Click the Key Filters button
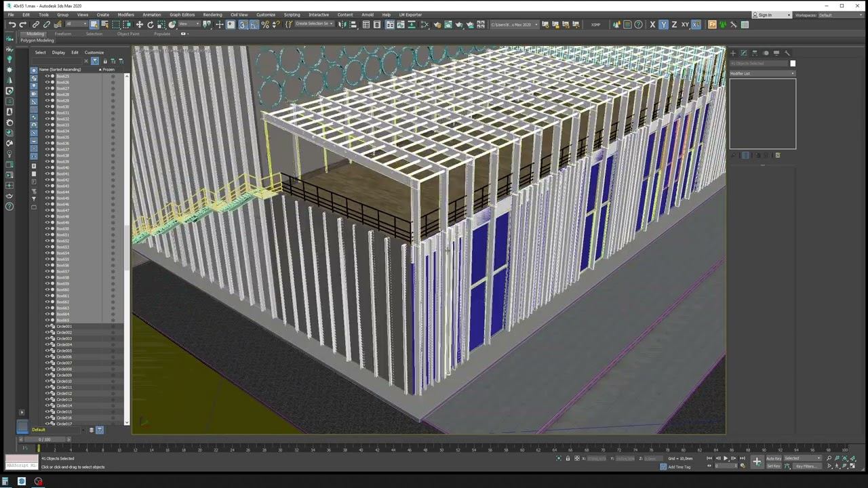Screen dimensions: 868x488 tap(806, 466)
